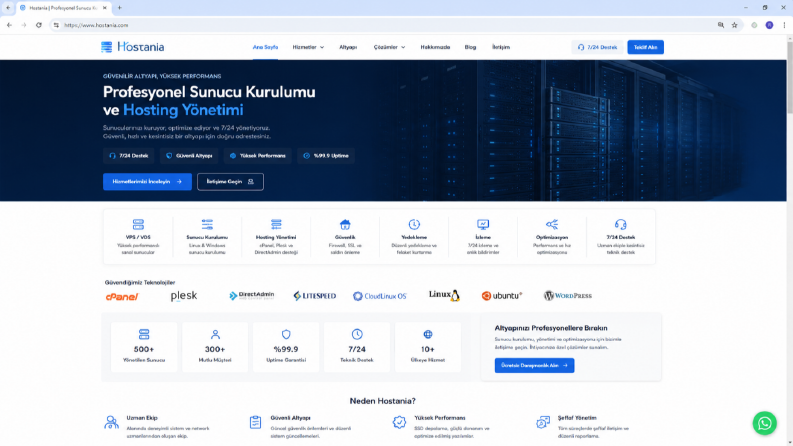Click the Linux penguin logo
This screenshot has height=446, width=793.
444,295
